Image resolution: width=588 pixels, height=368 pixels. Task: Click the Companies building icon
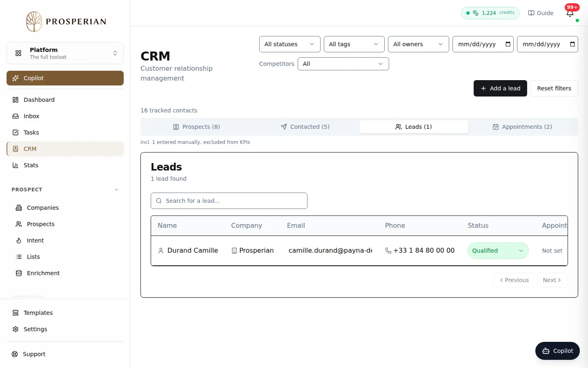click(19, 208)
